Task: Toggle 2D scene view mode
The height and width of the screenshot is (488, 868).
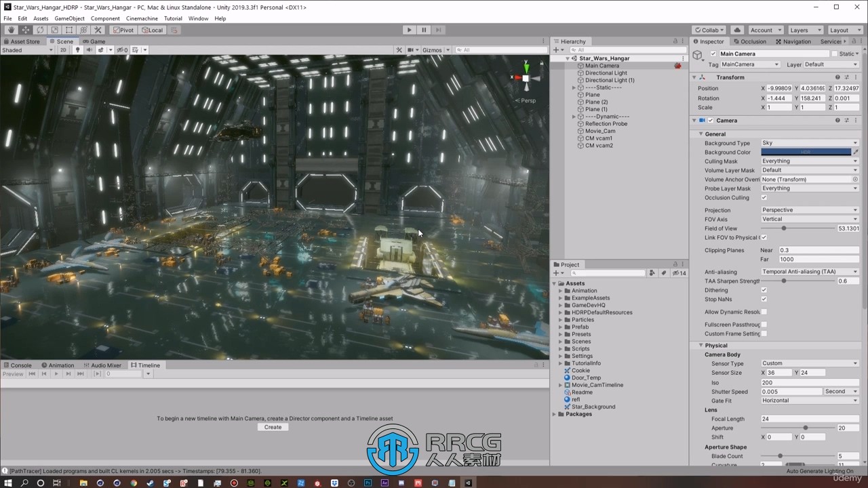Action: click(63, 50)
